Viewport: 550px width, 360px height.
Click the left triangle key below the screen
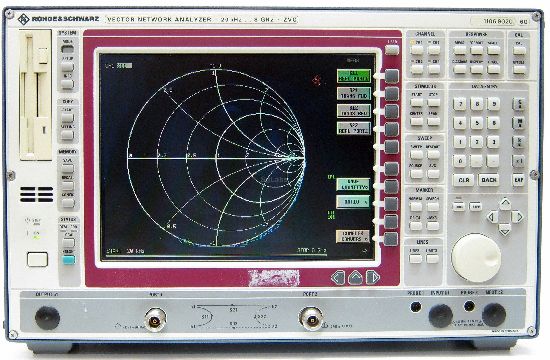pos(338,278)
